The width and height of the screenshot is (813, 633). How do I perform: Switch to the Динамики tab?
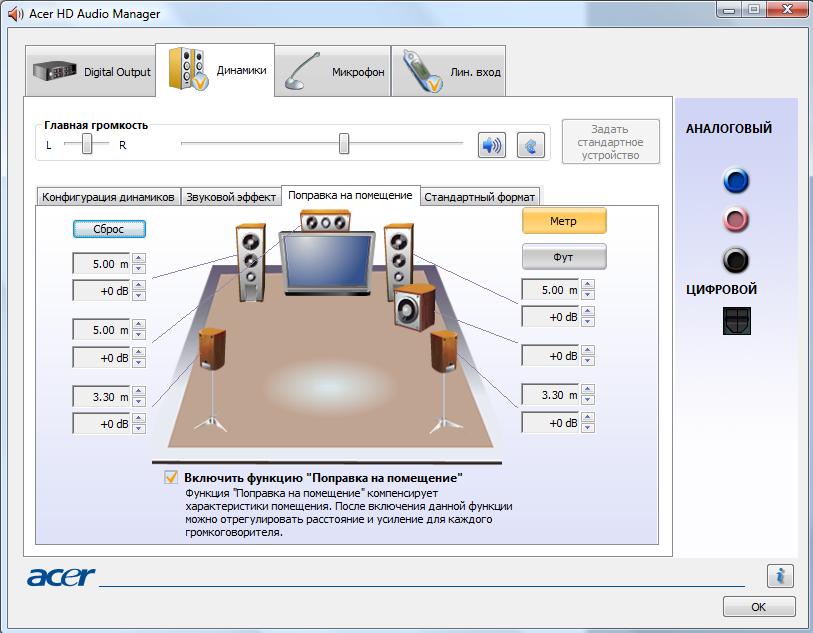click(215, 70)
